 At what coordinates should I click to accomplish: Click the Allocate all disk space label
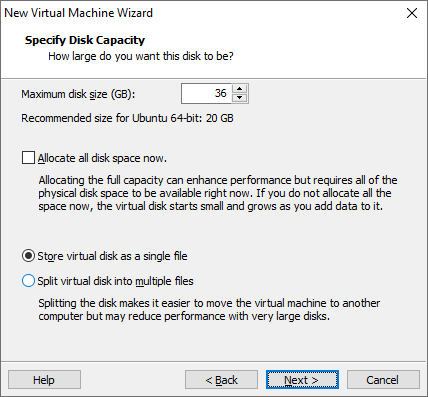click(102, 158)
